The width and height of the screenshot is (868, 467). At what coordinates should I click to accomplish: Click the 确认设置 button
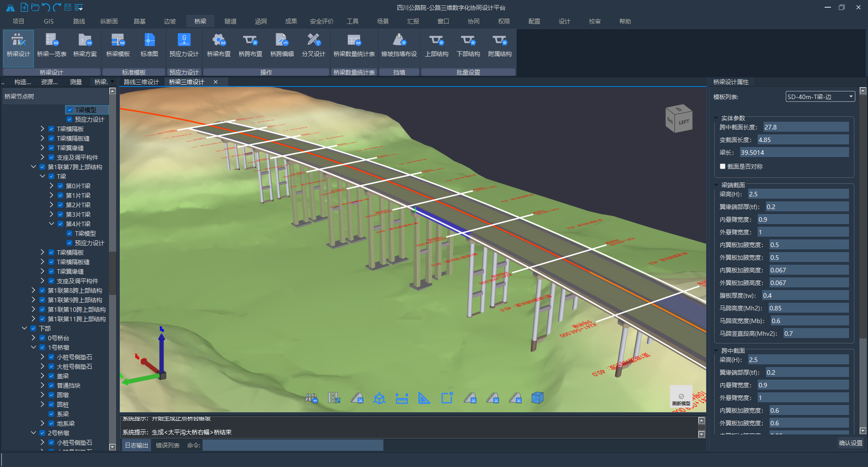pyautogui.click(x=850, y=443)
